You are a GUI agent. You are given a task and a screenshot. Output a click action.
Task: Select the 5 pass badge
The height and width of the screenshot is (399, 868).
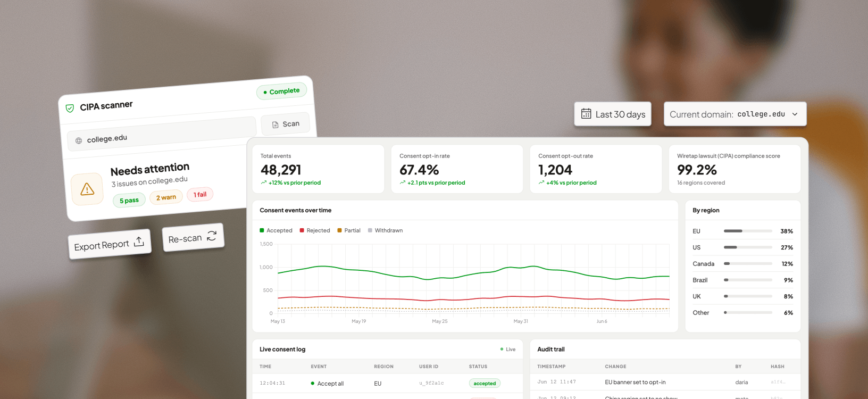pos(129,201)
